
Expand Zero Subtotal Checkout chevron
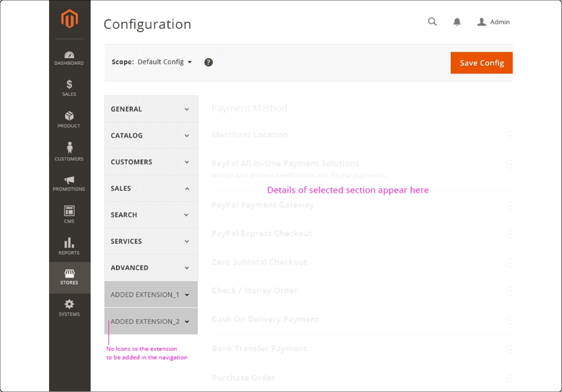coord(509,263)
